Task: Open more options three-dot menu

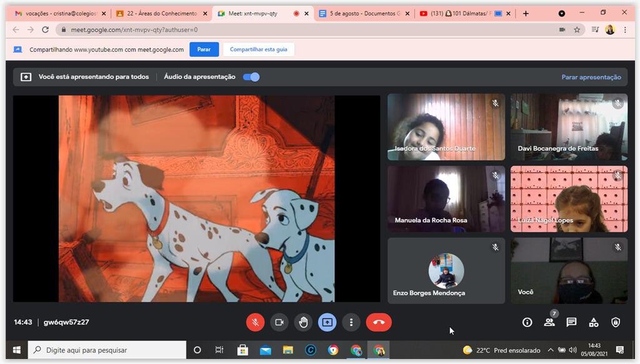Action: 351,322
